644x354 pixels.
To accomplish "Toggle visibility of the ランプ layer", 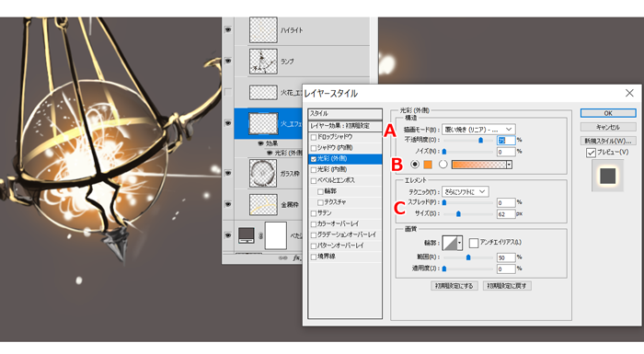I will pyautogui.click(x=228, y=62).
